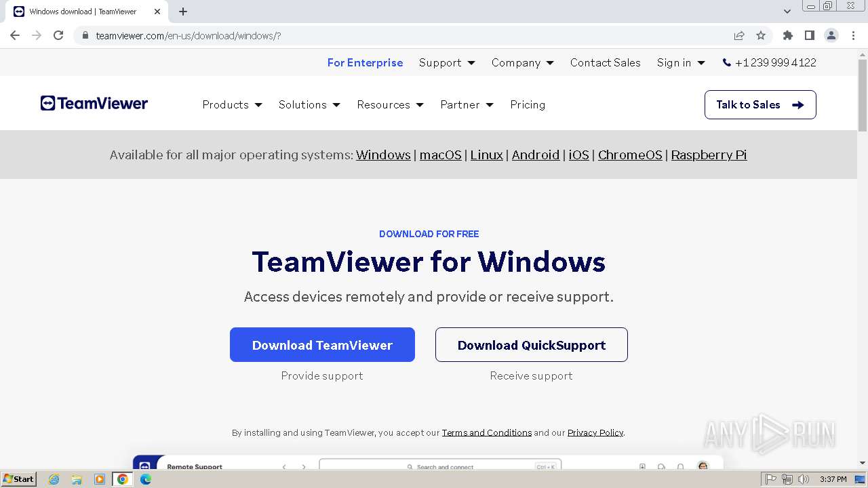The image size is (868, 488).
Task: Open Chrome menu three dots
Action: tap(852, 35)
